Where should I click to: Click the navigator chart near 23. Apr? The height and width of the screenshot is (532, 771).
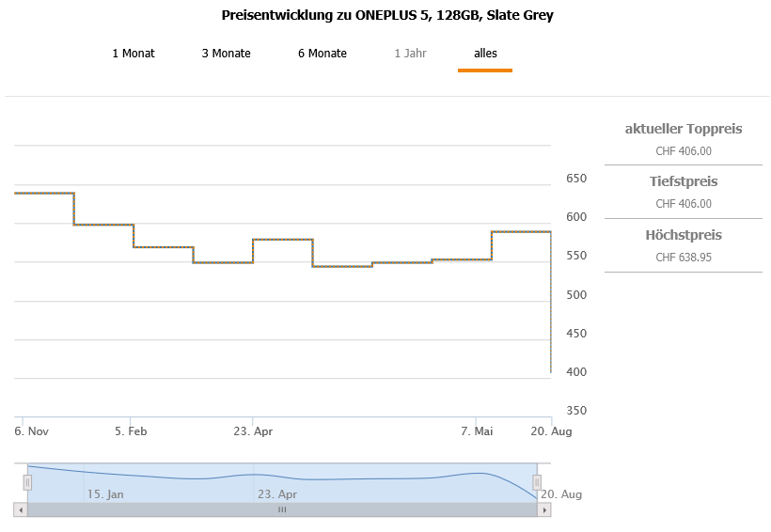pos(276,479)
